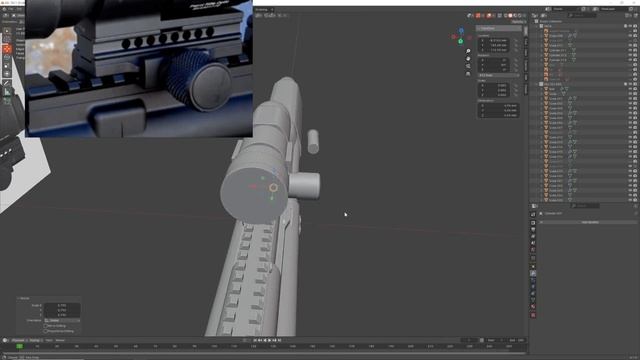Click the blue Z axis on the viewport gizmo
The height and width of the screenshot is (360, 640).
point(461,31)
